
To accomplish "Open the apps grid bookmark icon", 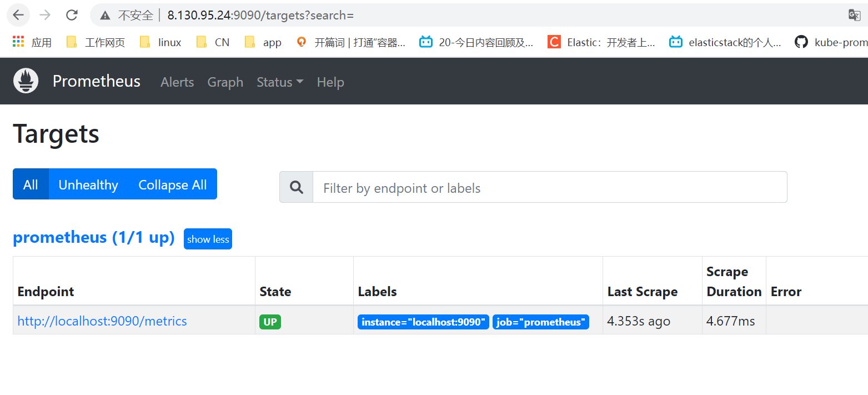I will pyautogui.click(x=18, y=42).
